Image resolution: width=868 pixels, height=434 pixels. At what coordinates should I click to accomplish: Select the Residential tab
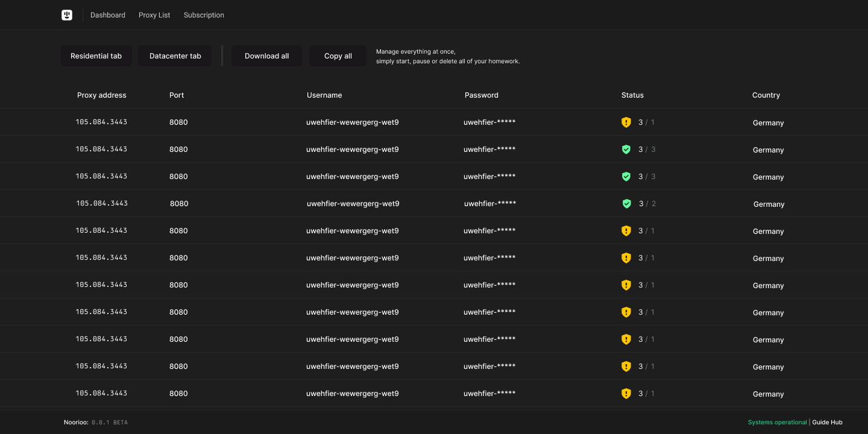[96, 55]
